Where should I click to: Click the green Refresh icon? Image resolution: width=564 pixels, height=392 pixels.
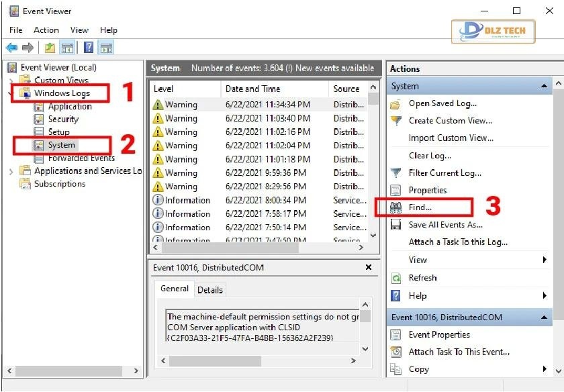tap(395, 278)
